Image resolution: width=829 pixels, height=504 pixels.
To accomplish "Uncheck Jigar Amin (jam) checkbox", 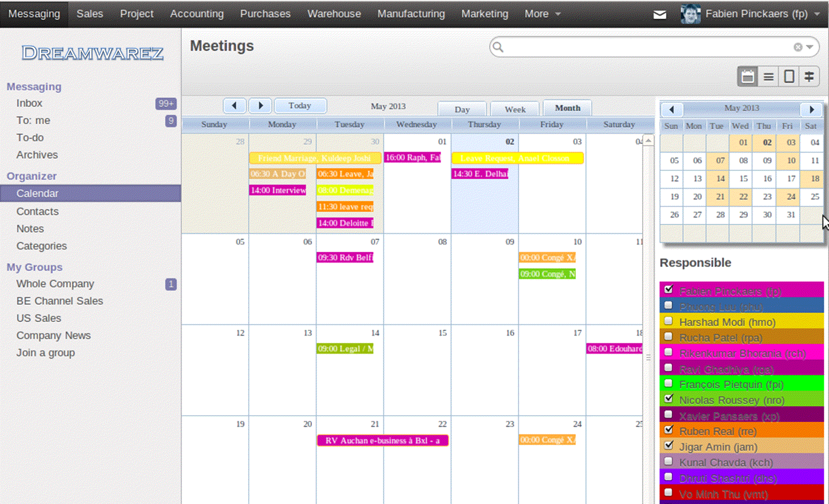I will (669, 445).
